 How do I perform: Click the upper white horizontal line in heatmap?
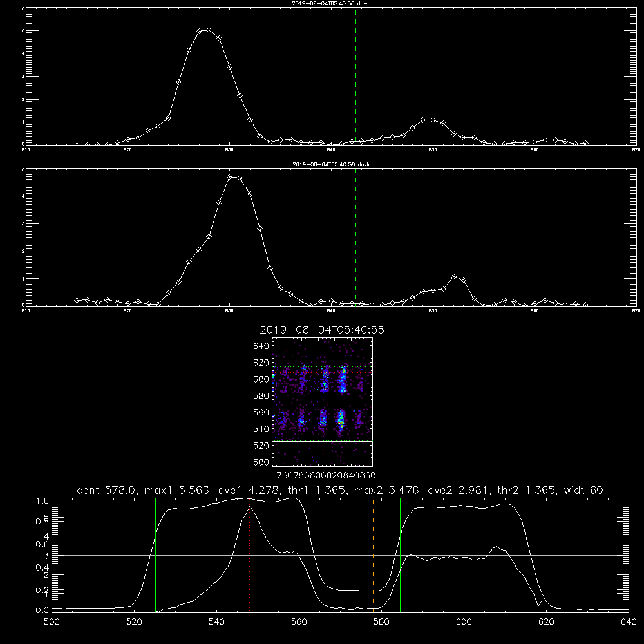(322, 363)
